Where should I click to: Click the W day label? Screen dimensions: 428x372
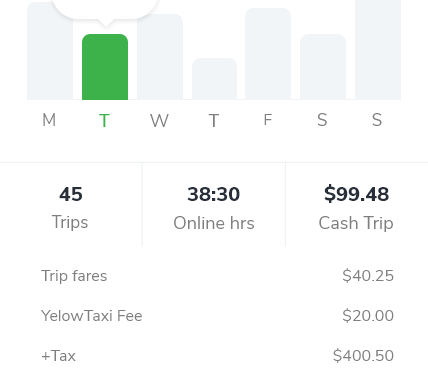159,120
